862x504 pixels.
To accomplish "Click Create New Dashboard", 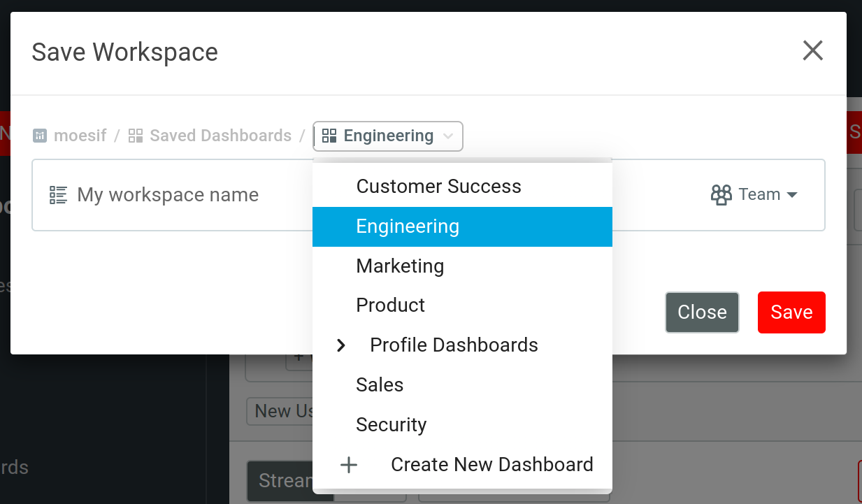I will point(491,464).
